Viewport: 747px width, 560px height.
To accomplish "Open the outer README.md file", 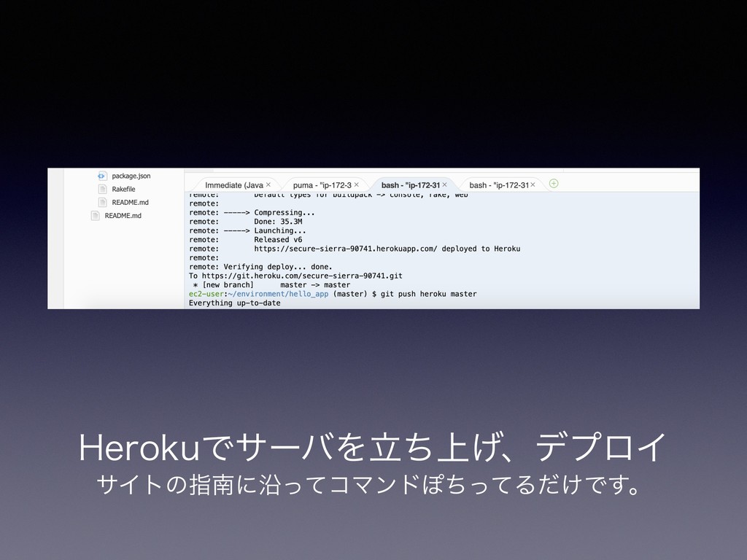I will click(x=123, y=216).
